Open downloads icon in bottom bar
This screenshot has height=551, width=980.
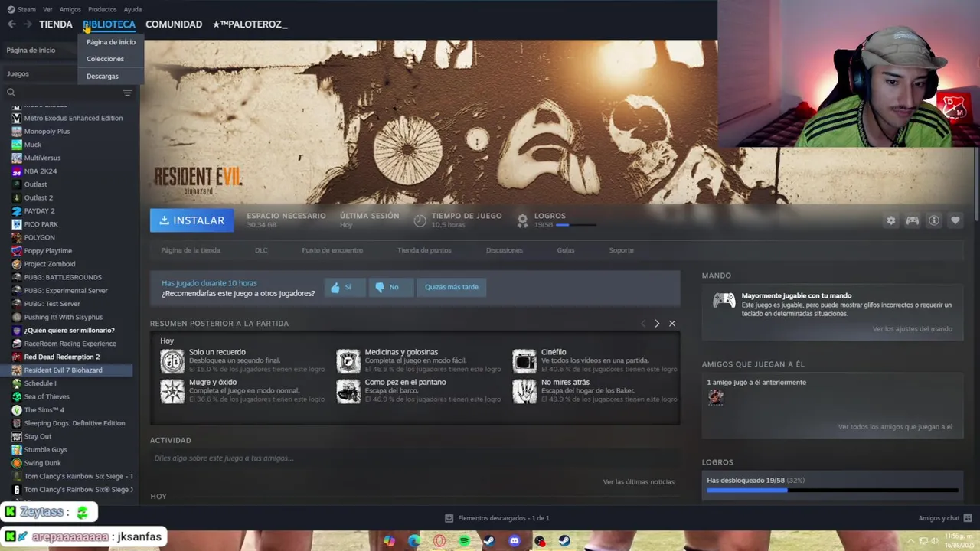[449, 518]
